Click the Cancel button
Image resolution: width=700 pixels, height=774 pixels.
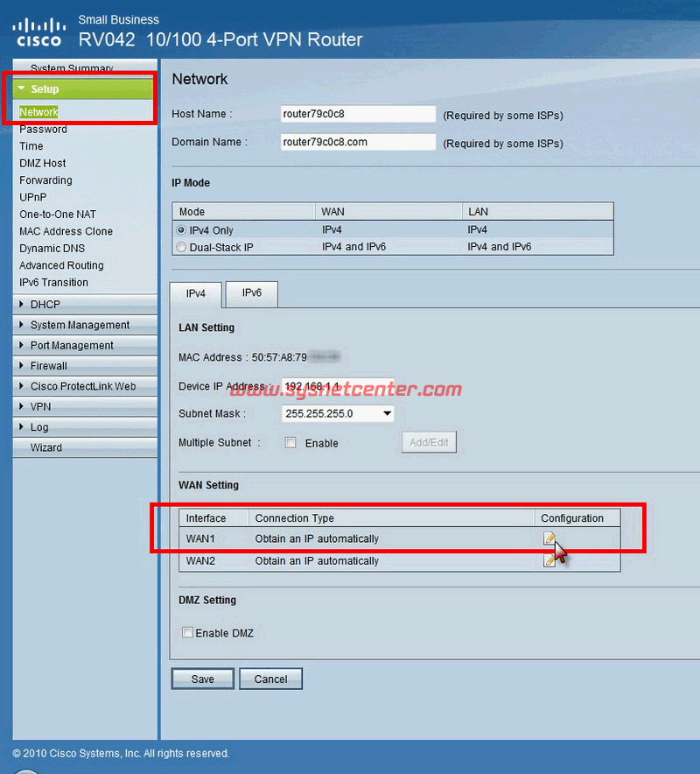[270, 679]
